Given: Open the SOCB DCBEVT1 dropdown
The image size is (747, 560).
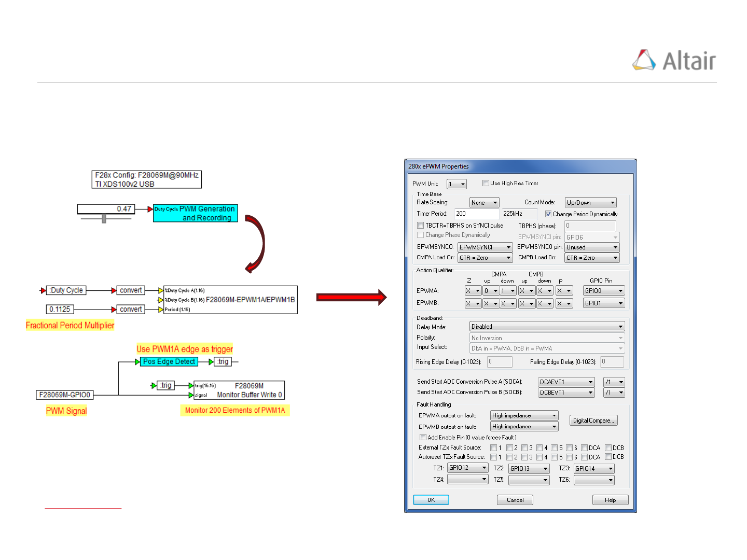Looking at the screenshot, I should (566, 393).
